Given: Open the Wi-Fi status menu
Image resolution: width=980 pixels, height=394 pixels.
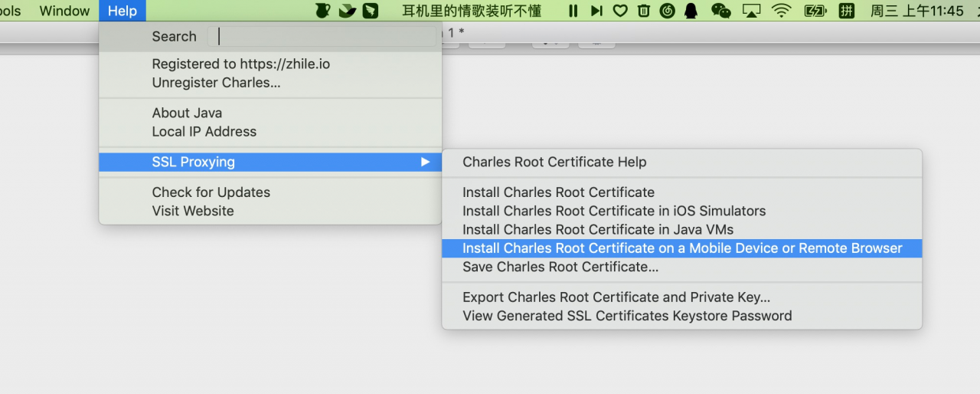Looking at the screenshot, I should pos(781,11).
